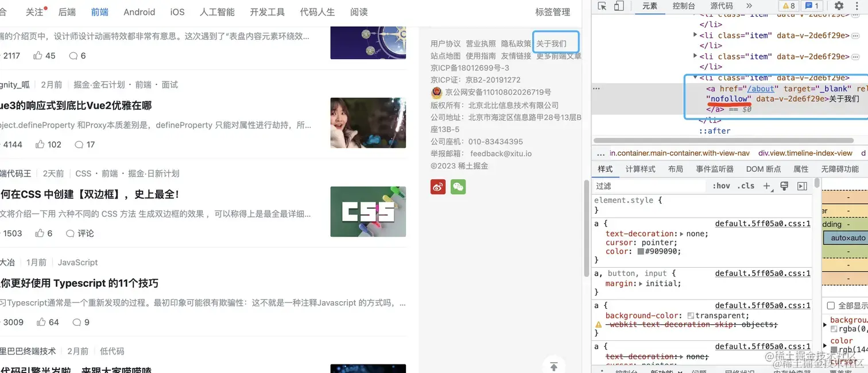
Task: Open DevTools settings gear
Action: click(839, 6)
